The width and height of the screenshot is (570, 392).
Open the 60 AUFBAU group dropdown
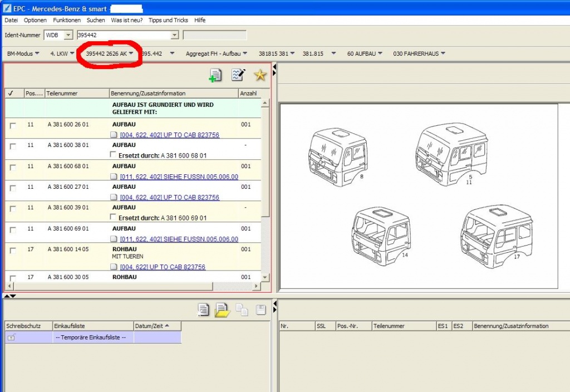[x=365, y=54]
